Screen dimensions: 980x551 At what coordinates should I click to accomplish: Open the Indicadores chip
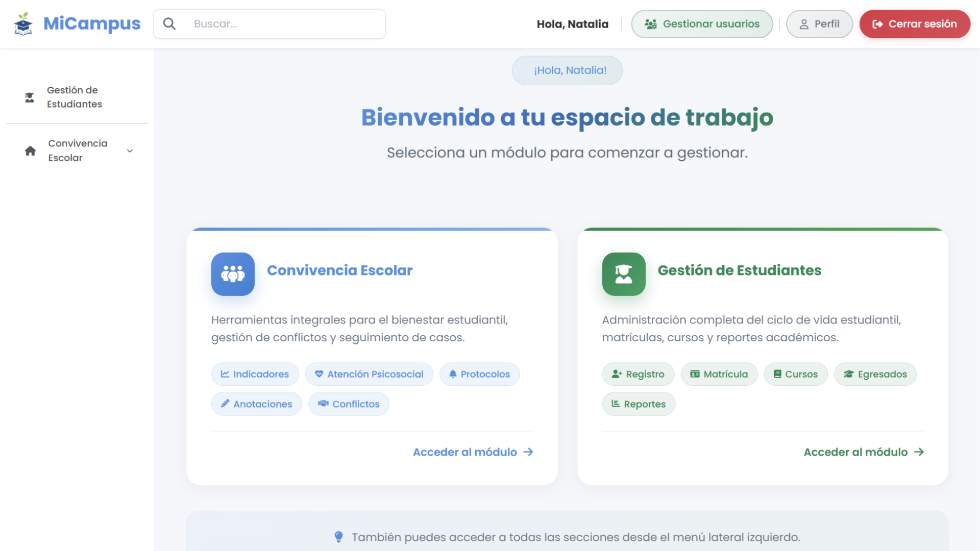point(255,374)
